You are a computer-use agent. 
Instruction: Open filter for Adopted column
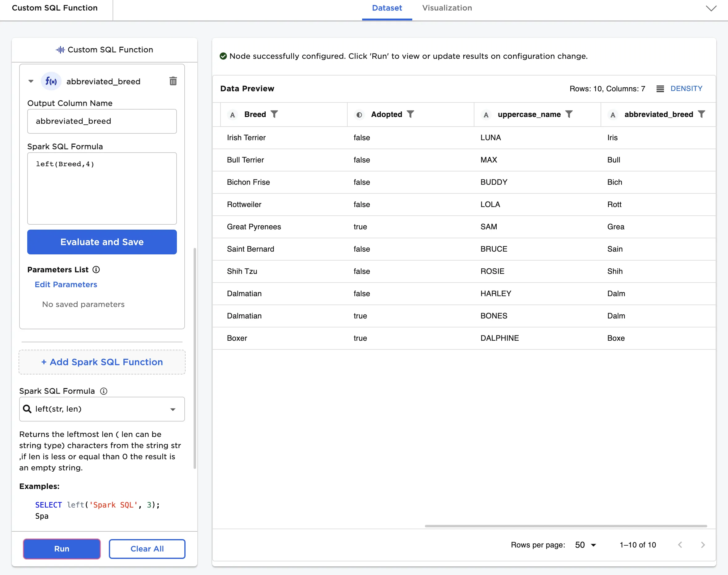[x=410, y=115]
